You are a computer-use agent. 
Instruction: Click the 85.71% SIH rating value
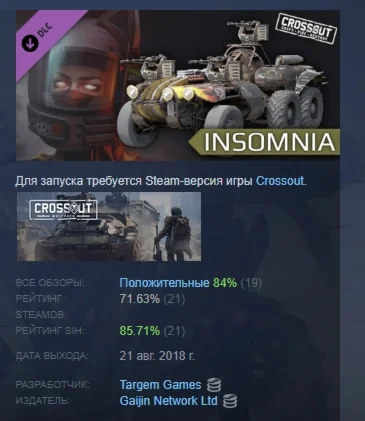click(x=140, y=331)
